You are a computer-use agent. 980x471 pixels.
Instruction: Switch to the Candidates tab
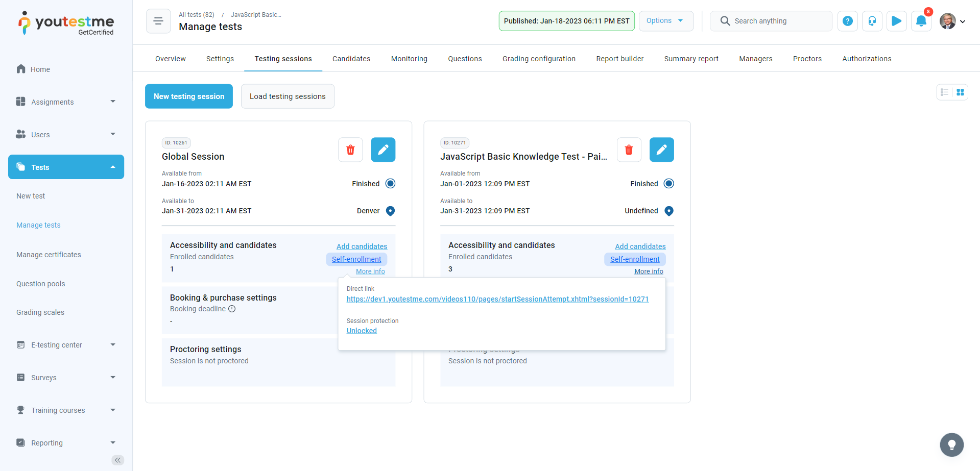coord(351,59)
